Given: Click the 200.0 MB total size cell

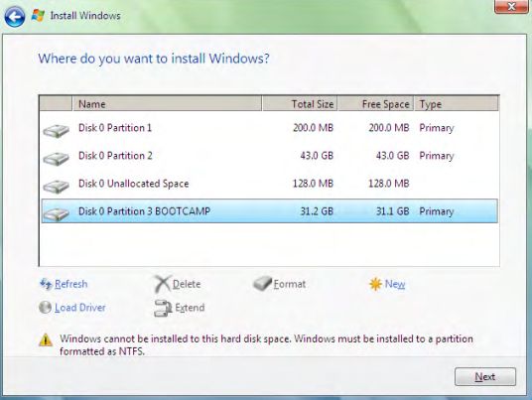Looking at the screenshot, I should [314, 128].
